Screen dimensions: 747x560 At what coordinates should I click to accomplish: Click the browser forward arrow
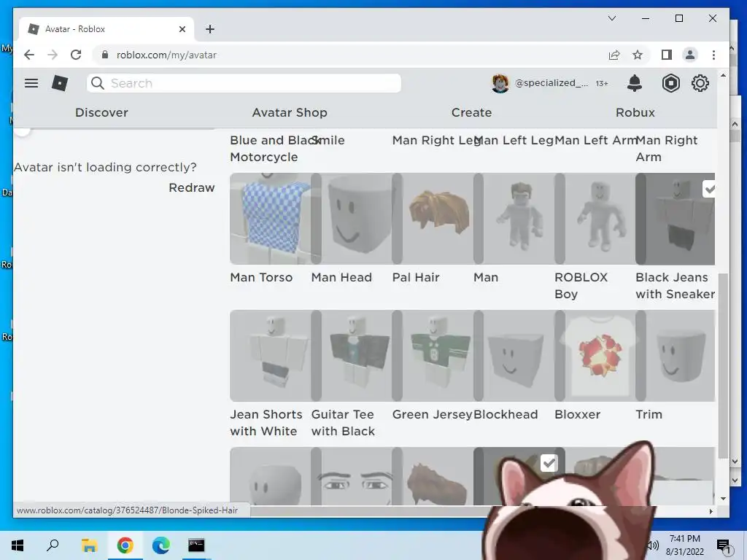point(53,55)
